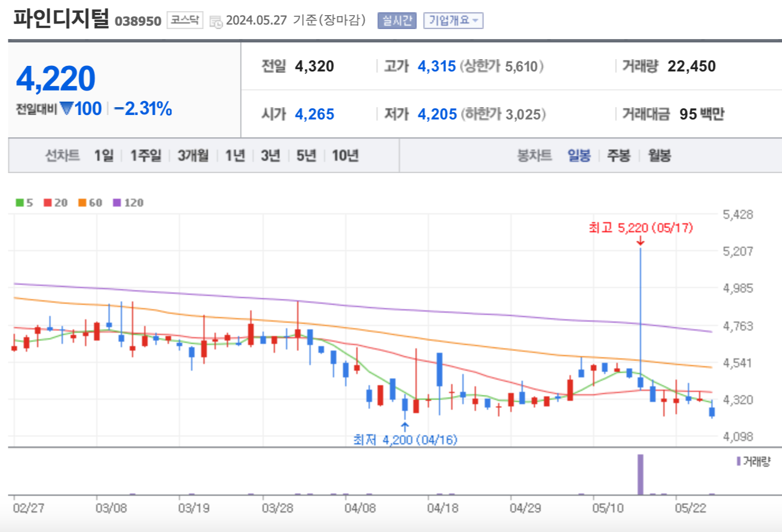Select the 1년 line chart period
Viewport: 782px width, 532px height.
pos(235,155)
